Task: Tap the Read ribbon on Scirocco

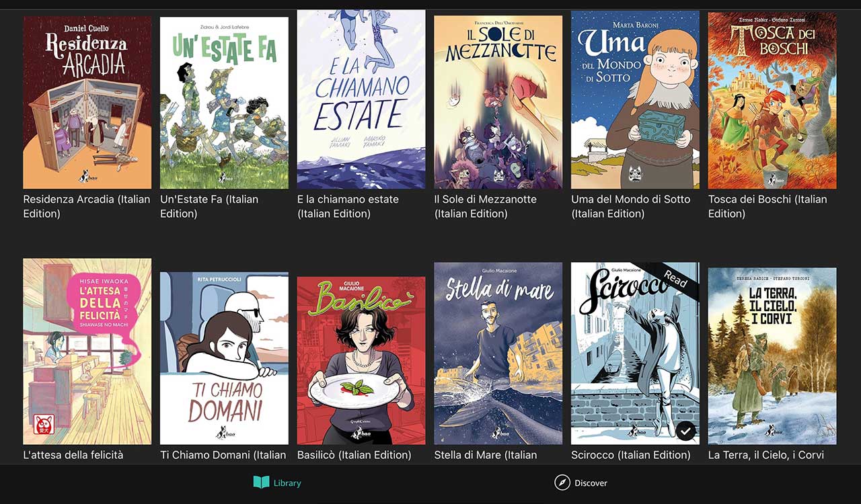Action: pyautogui.click(x=675, y=278)
